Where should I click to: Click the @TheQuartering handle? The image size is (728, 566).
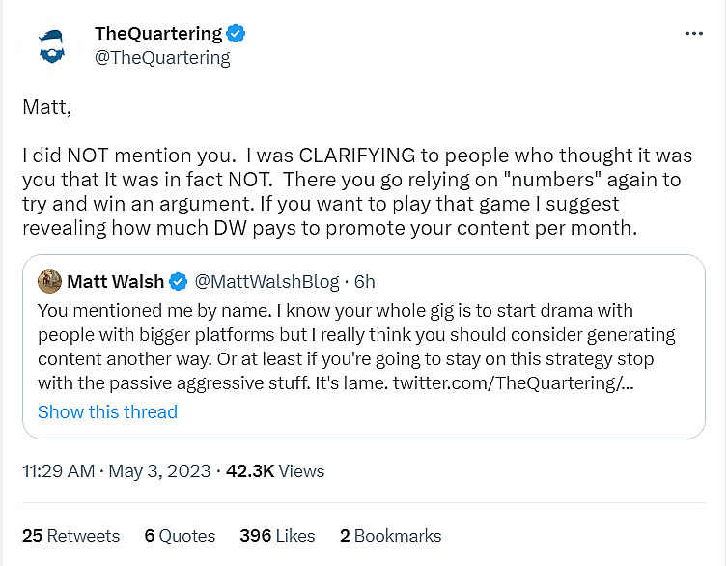point(162,58)
